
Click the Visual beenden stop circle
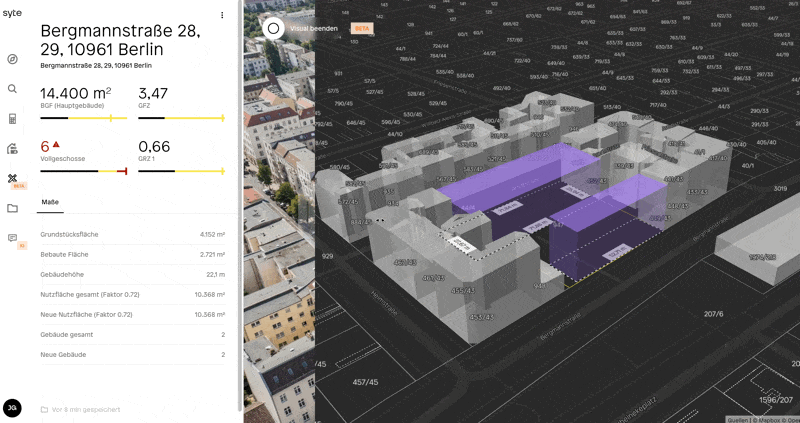coord(273,28)
